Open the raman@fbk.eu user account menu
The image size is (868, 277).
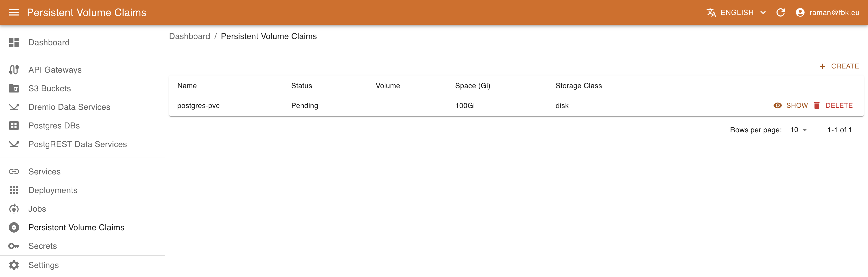pos(827,12)
